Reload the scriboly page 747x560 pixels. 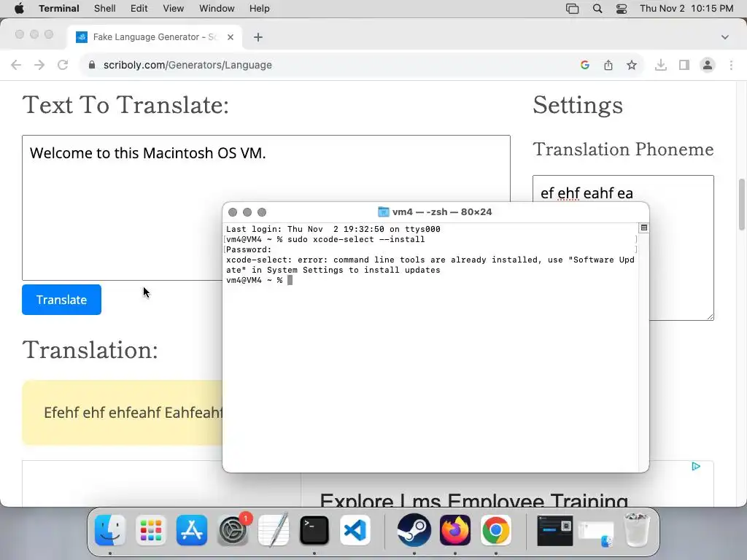click(x=63, y=65)
